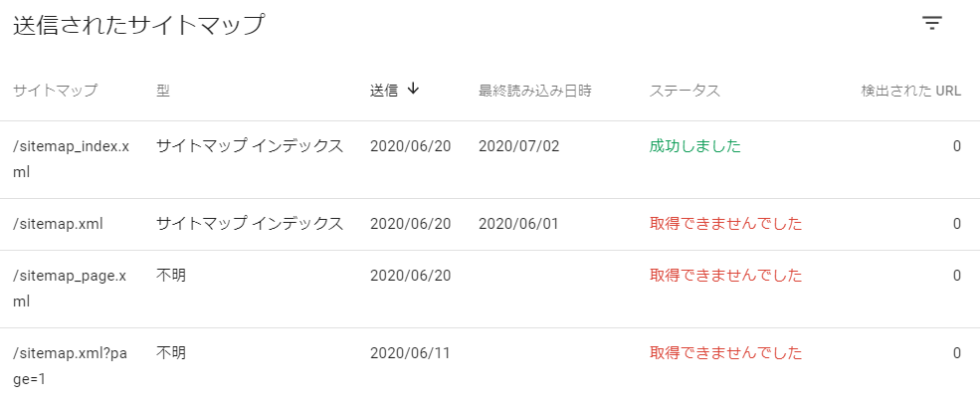The height and width of the screenshot is (403, 980).
Task: Select the 2020/06/11 submission date cell
Action: pos(410,353)
